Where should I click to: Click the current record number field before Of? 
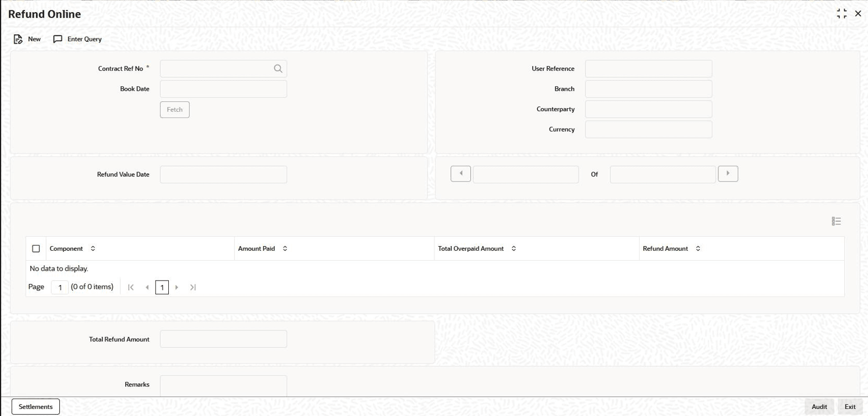pos(526,175)
